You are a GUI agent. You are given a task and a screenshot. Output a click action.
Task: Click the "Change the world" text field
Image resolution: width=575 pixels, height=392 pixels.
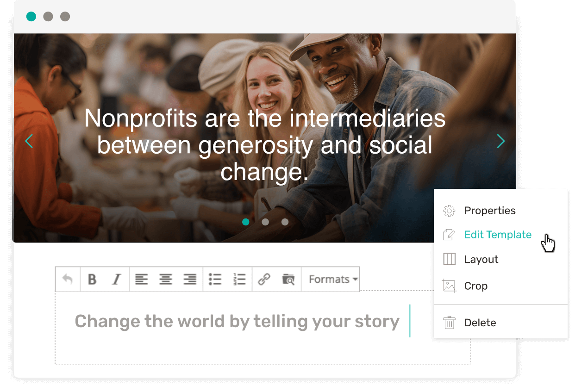tap(262, 328)
